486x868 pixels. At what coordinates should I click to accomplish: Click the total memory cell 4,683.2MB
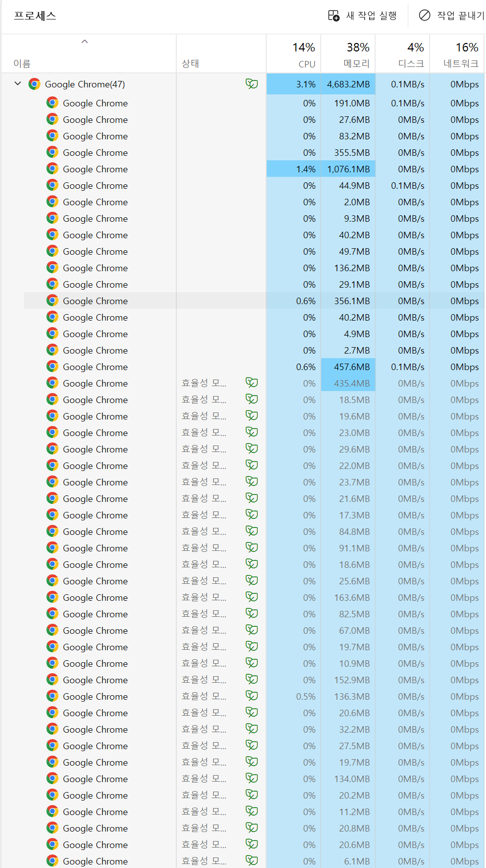pyautogui.click(x=348, y=84)
